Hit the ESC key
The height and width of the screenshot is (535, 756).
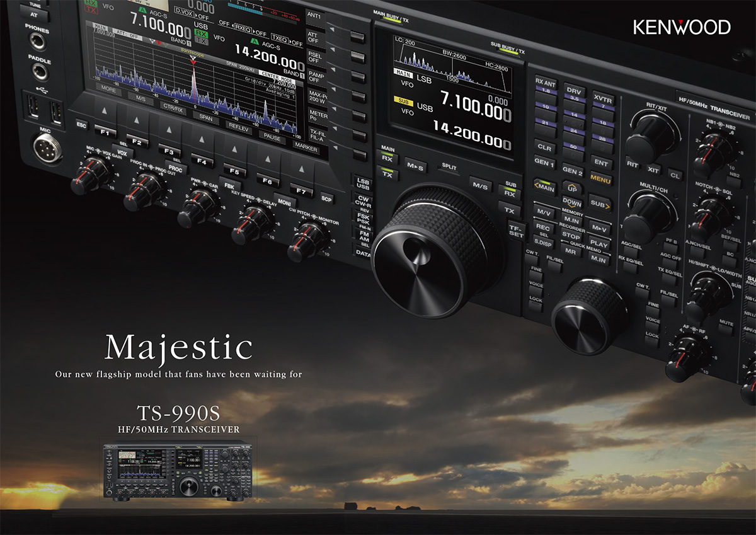coord(81,124)
